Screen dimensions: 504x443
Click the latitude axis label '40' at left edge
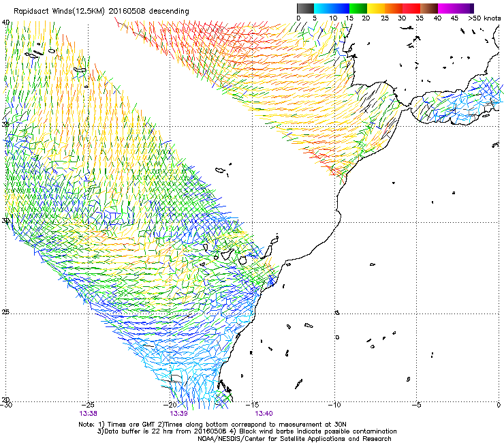pos(5,22)
